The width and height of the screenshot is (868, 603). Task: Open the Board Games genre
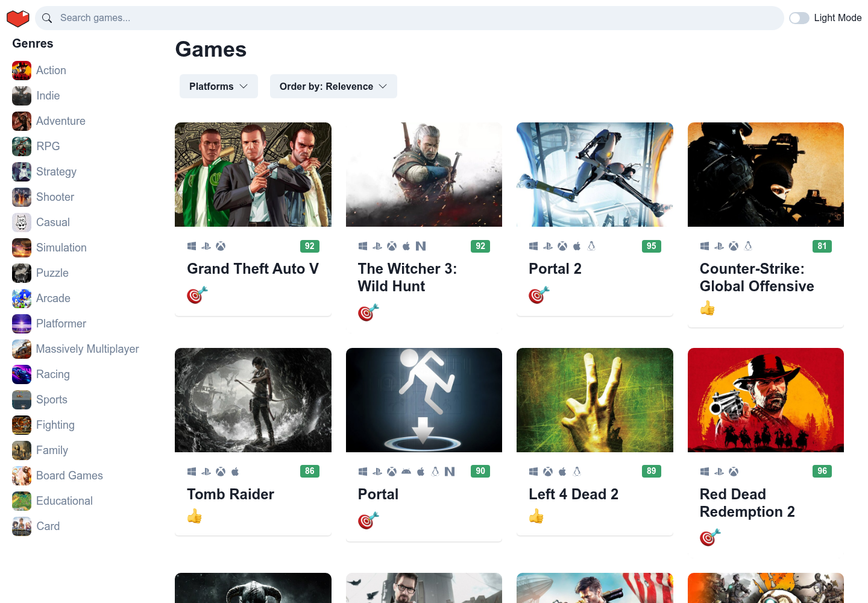click(x=69, y=476)
